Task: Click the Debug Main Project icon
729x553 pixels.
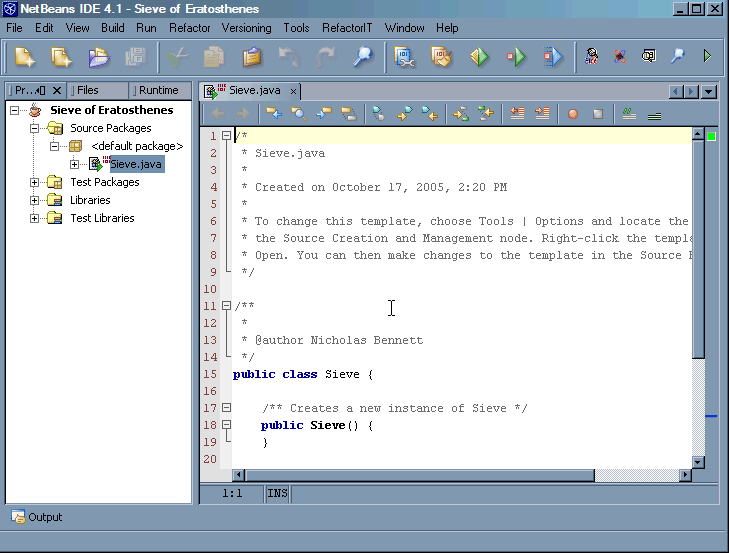Action: click(x=516, y=57)
